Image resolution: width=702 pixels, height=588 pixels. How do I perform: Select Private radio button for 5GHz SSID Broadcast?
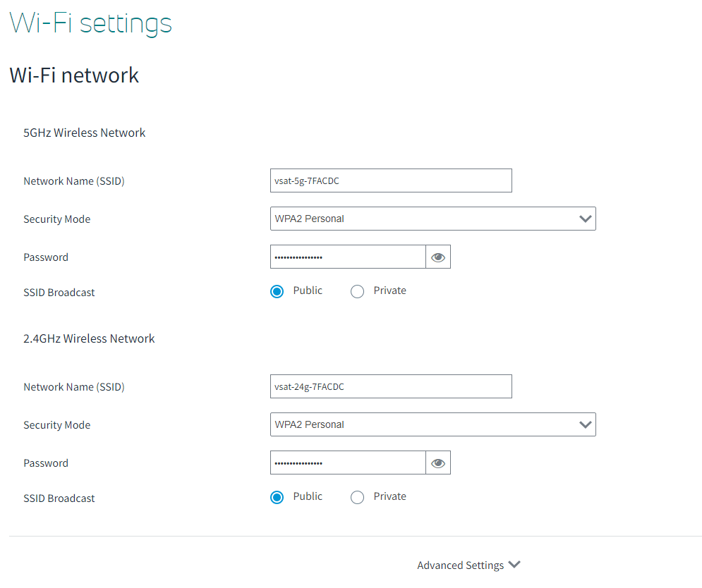pyautogui.click(x=357, y=291)
